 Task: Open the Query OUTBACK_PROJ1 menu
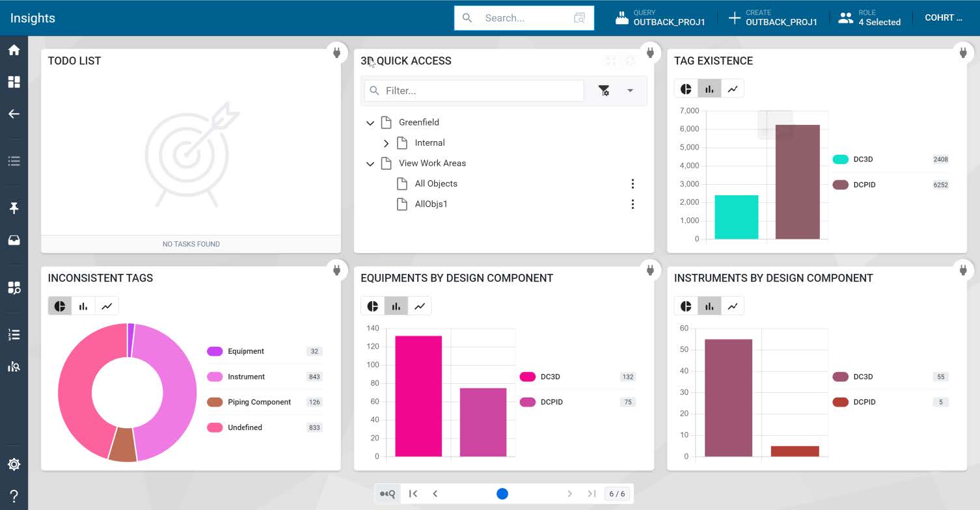coord(660,18)
